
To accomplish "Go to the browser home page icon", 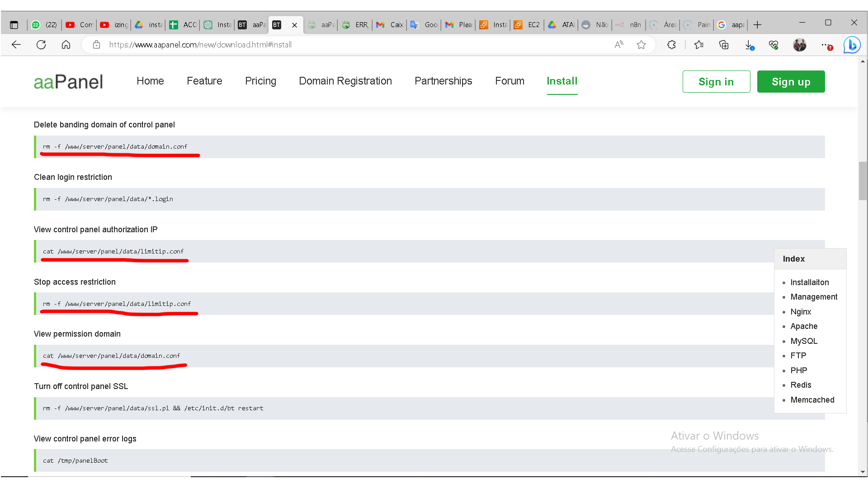I will click(x=66, y=45).
